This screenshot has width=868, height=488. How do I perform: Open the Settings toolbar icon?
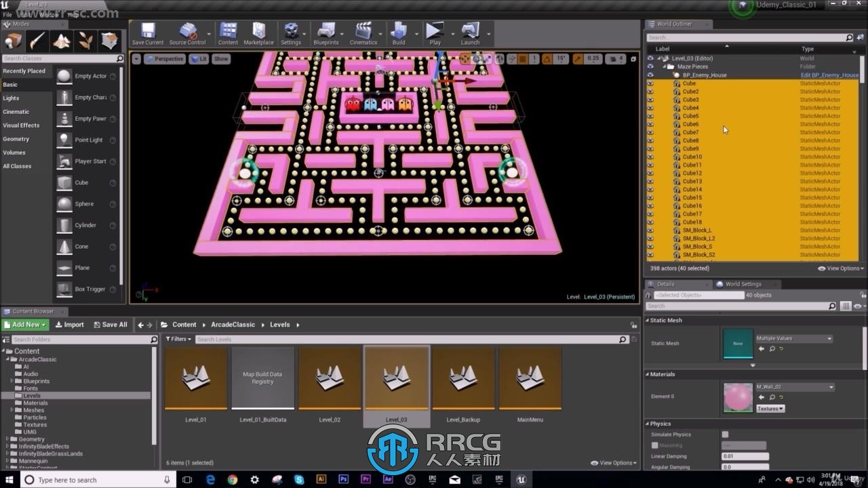coord(291,34)
